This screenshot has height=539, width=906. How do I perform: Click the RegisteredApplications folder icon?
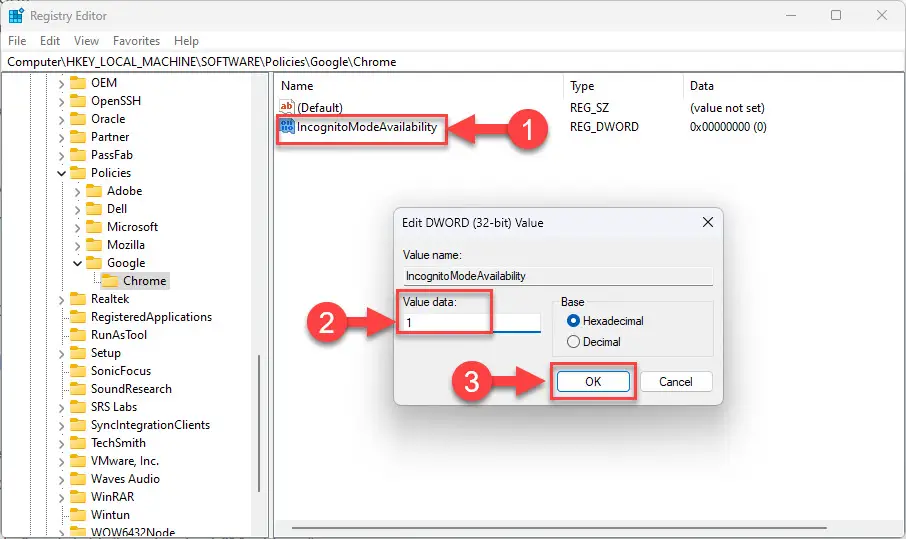point(77,317)
